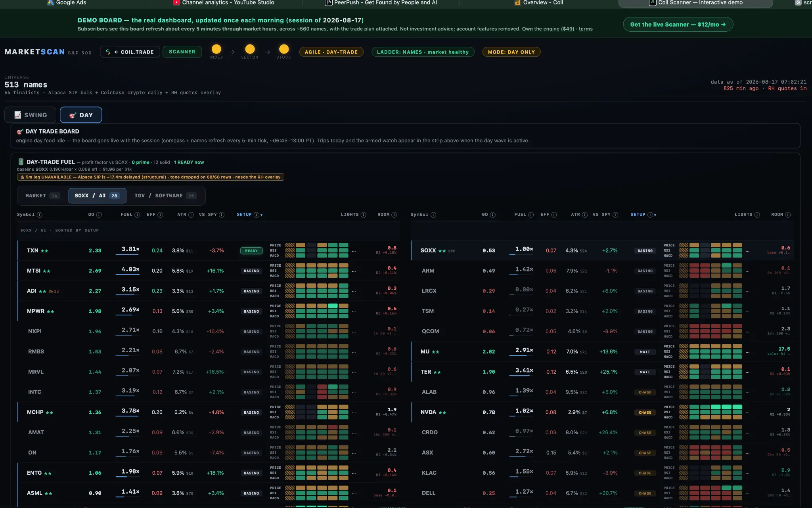Click the target icon beside DAY TRADE BOARD

tap(20, 132)
